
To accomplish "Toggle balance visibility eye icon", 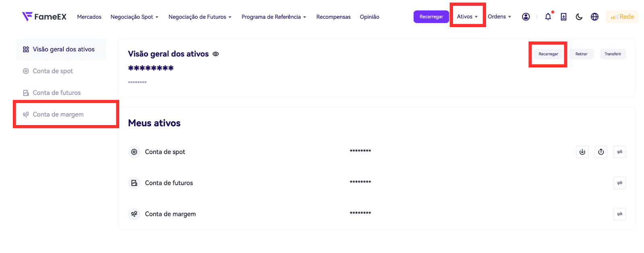I will (216, 54).
